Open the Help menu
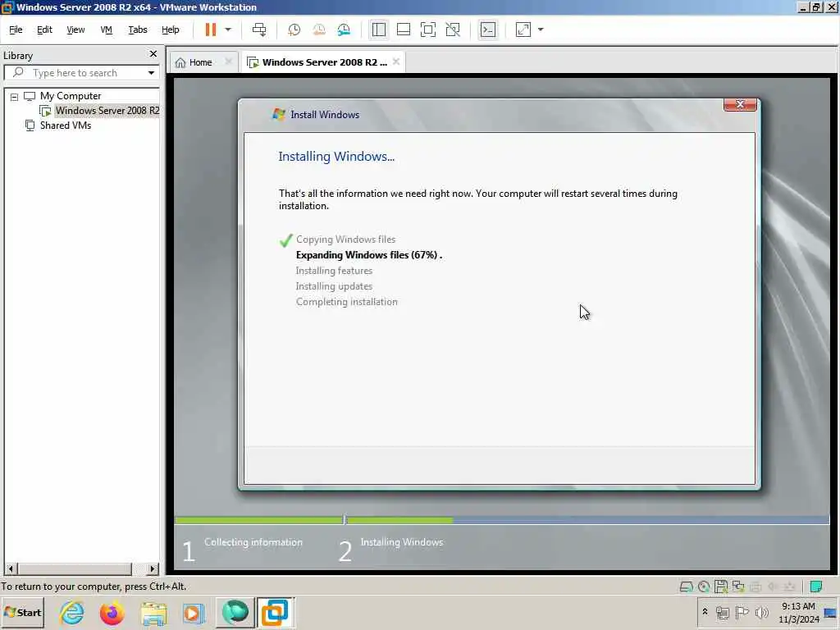This screenshot has height=630, width=840. [x=171, y=30]
